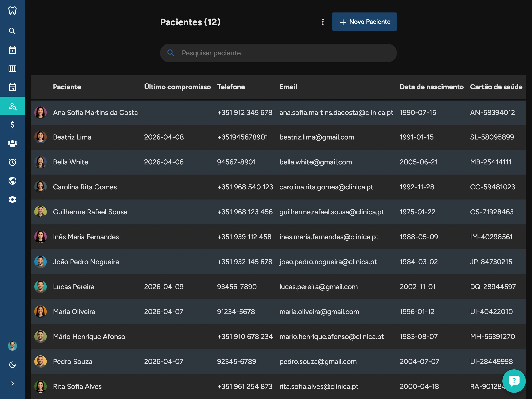Sort by the Paciente column header
Viewport: 532px width, 399px height.
coord(67,87)
